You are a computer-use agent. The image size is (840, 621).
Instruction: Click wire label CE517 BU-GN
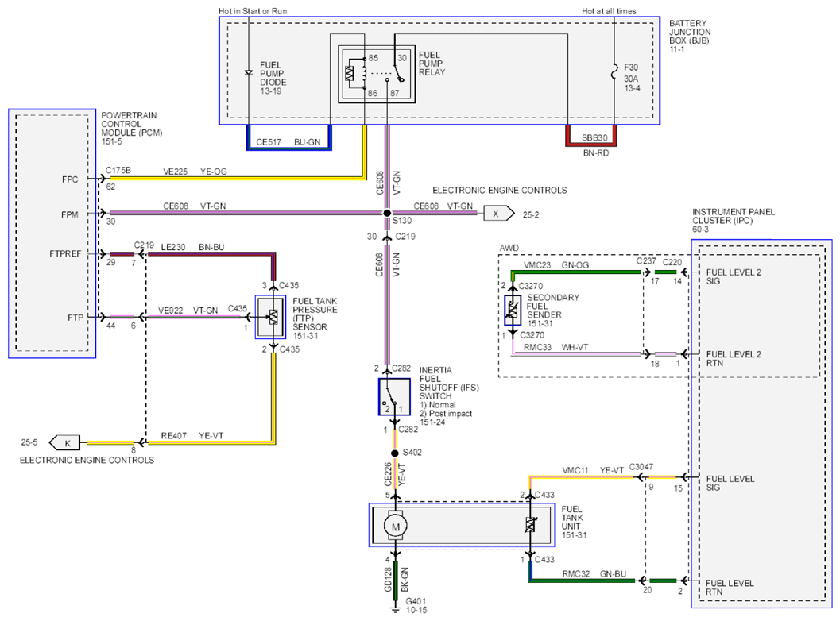(288, 142)
